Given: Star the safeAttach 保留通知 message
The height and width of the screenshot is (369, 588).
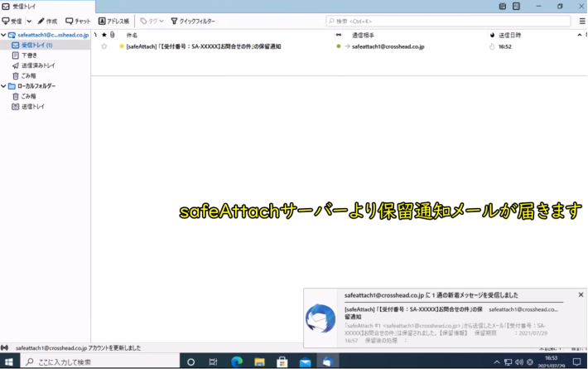Looking at the screenshot, I should point(104,46).
